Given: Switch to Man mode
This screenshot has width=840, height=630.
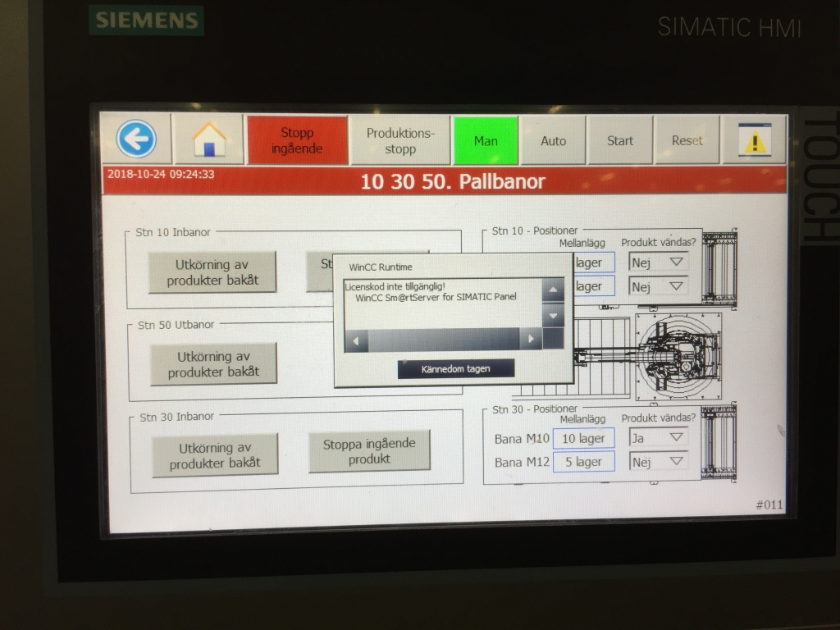Looking at the screenshot, I should pyautogui.click(x=486, y=140).
